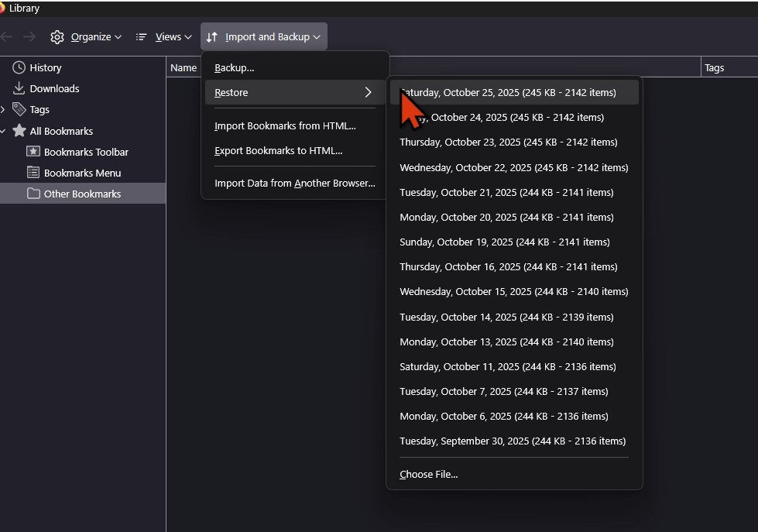Click Choose File... in the Restore submenu
This screenshot has width=758, height=532.
pyautogui.click(x=428, y=475)
